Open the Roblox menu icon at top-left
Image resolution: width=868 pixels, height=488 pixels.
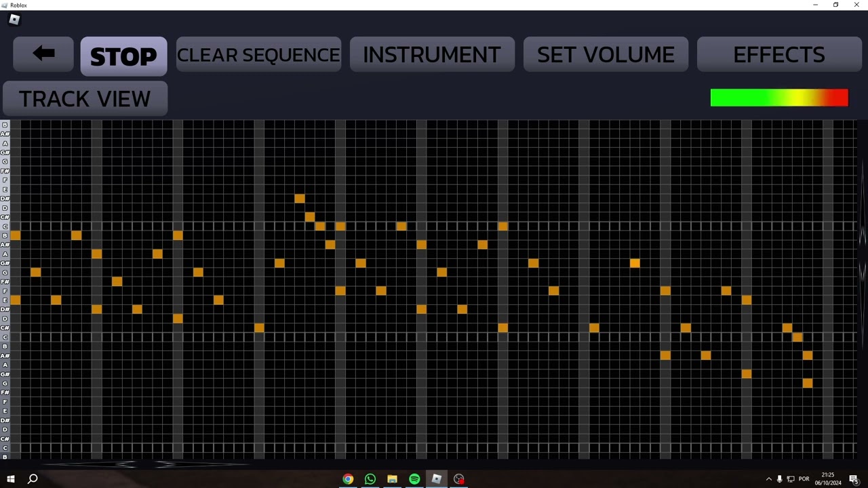tap(14, 20)
